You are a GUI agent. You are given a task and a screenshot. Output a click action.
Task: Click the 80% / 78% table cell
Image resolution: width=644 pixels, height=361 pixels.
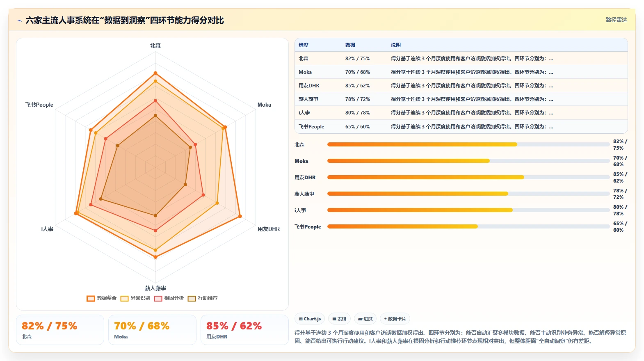358,113
